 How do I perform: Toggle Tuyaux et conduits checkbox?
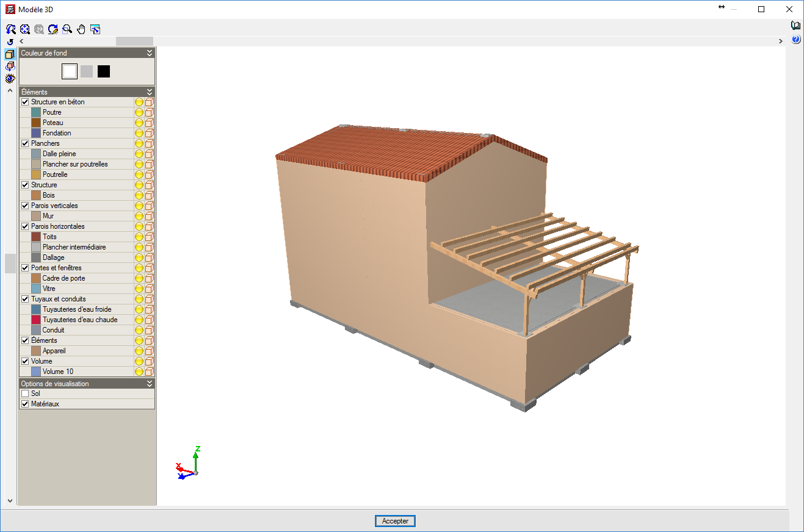(25, 299)
